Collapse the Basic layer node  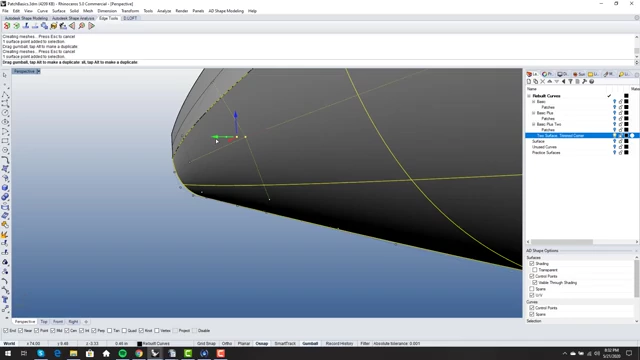tap(533, 102)
